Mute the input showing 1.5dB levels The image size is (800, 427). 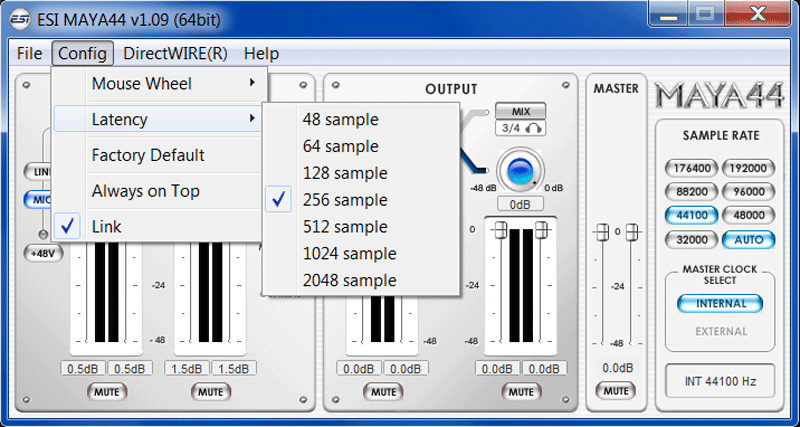211,392
